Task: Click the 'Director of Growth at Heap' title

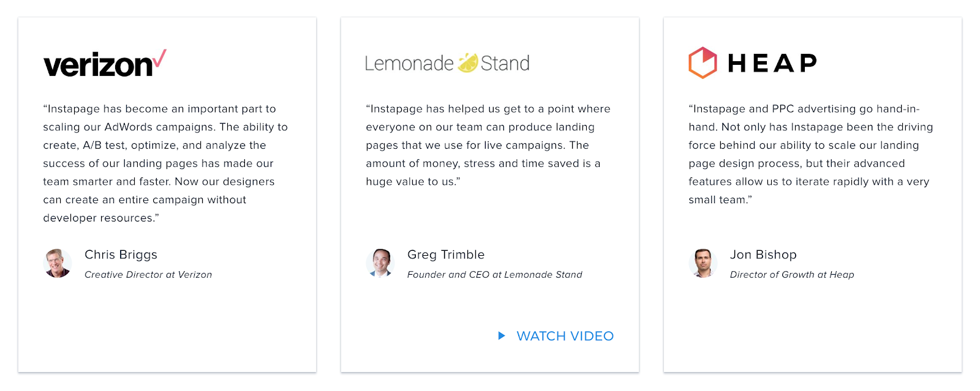Action: (792, 275)
